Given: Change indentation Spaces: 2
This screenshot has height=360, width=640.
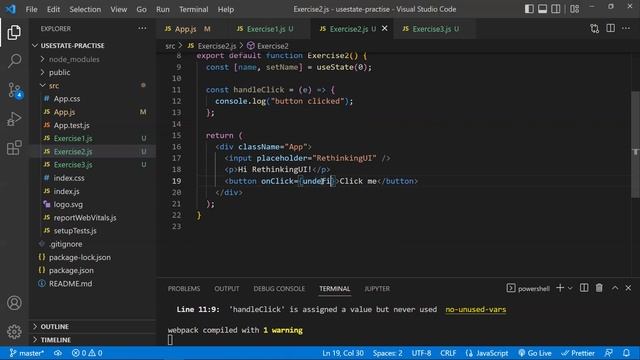Looking at the screenshot, I should [x=387, y=353].
